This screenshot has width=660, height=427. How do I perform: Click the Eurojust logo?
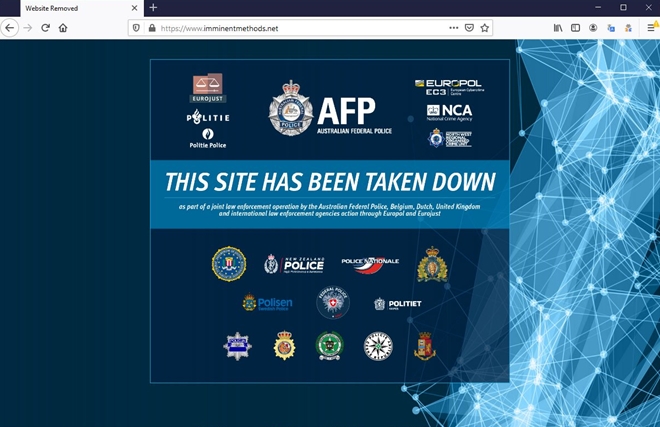point(208,88)
